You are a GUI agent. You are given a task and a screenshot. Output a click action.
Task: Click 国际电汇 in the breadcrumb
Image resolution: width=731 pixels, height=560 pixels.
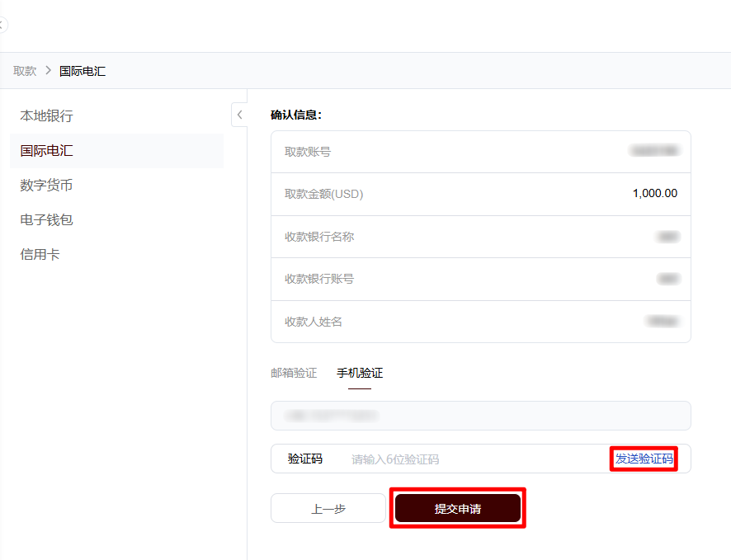pos(83,71)
